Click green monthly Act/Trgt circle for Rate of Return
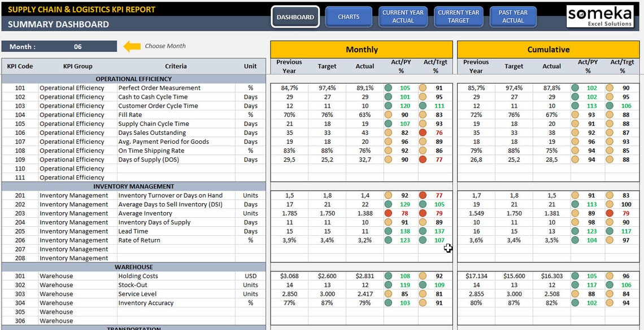Image resolution: width=644 pixels, height=330 pixels. coord(423,240)
